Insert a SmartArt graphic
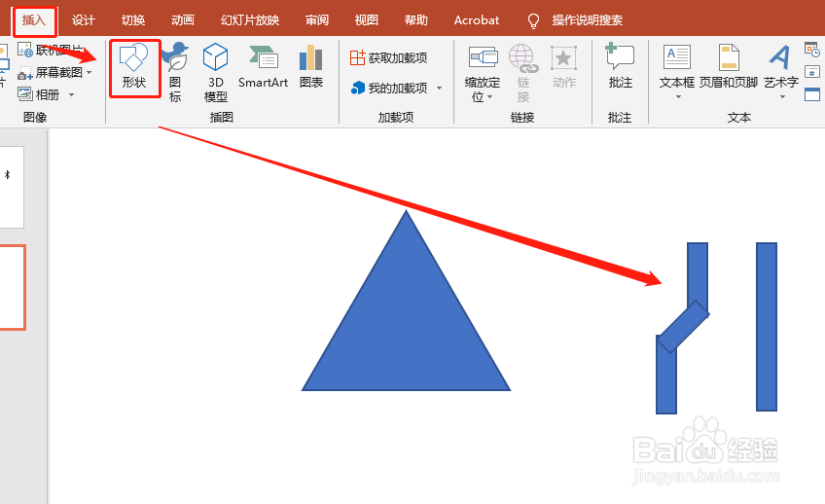The width and height of the screenshot is (825, 504). point(263,67)
